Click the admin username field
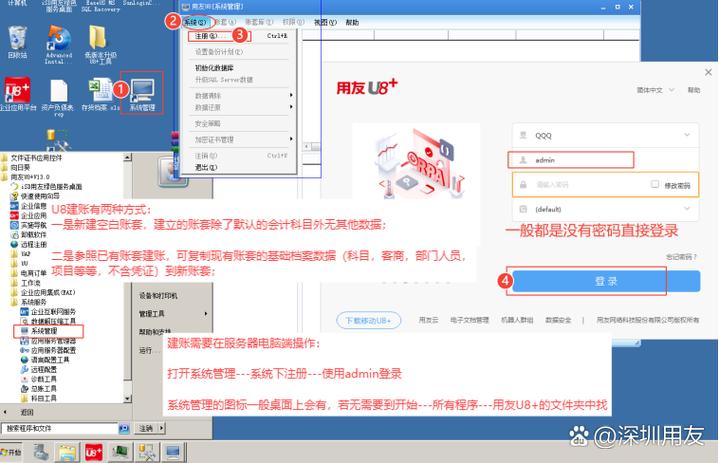The width and height of the screenshot is (719, 463). point(605,160)
